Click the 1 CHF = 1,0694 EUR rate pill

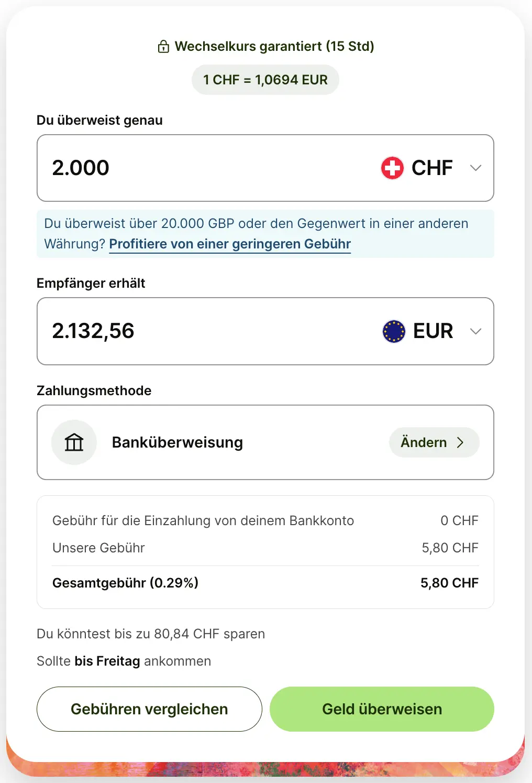coord(265,80)
